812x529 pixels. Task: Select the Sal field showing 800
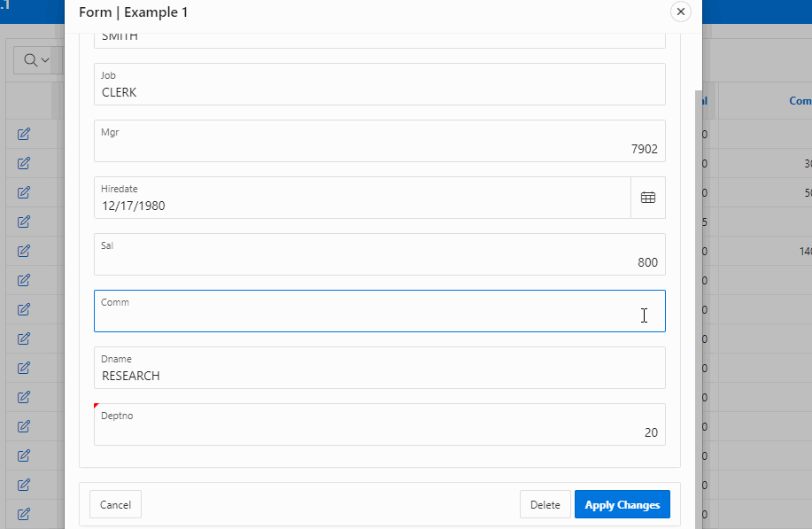pos(379,262)
